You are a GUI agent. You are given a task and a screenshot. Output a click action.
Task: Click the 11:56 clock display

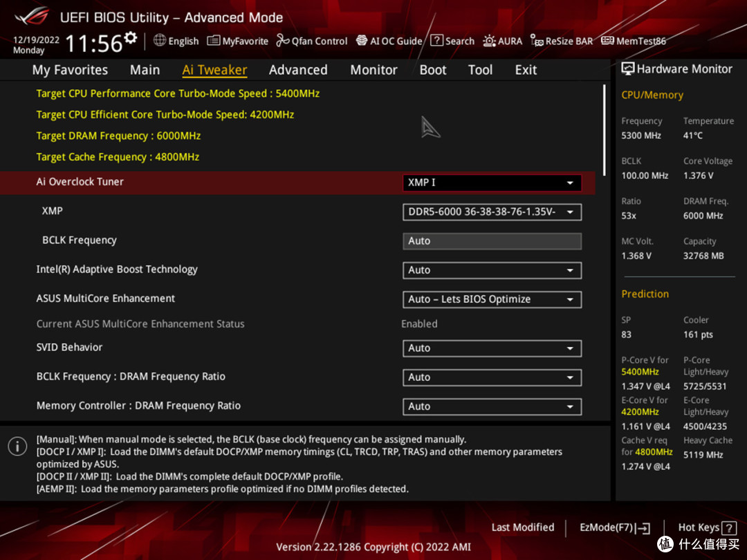(94, 44)
